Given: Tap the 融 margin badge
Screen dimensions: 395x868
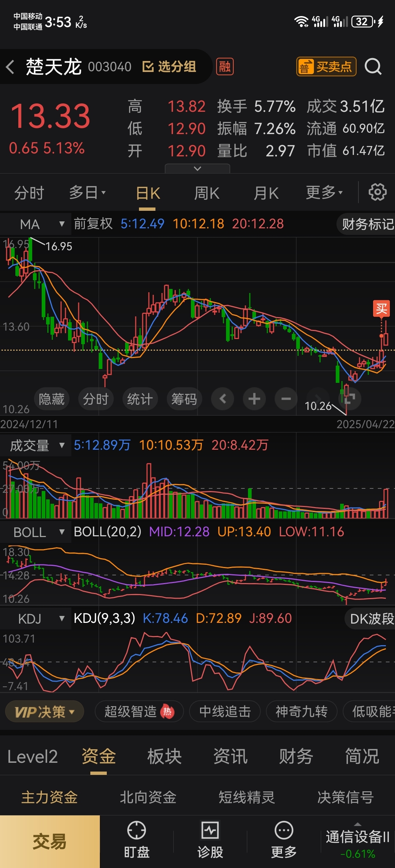Looking at the screenshot, I should 225,66.
